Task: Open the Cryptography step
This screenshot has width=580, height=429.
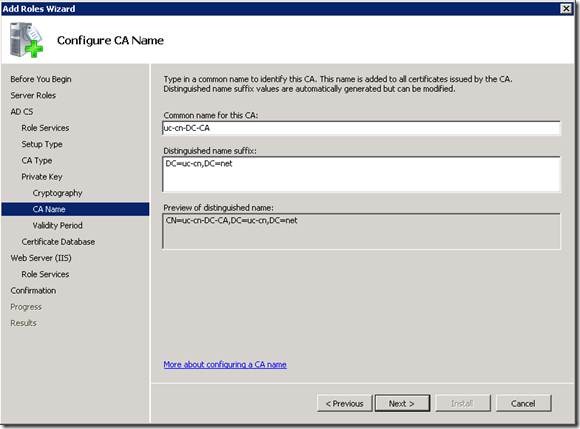Action: (x=57, y=193)
